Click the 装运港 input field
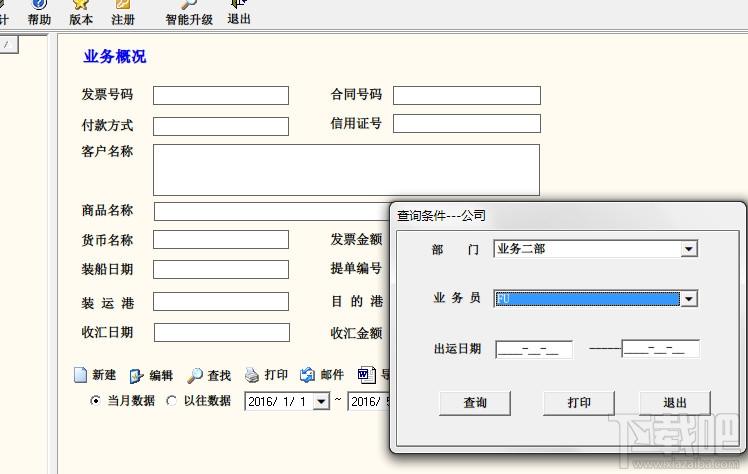The height and width of the screenshot is (474, 748). pos(221,301)
